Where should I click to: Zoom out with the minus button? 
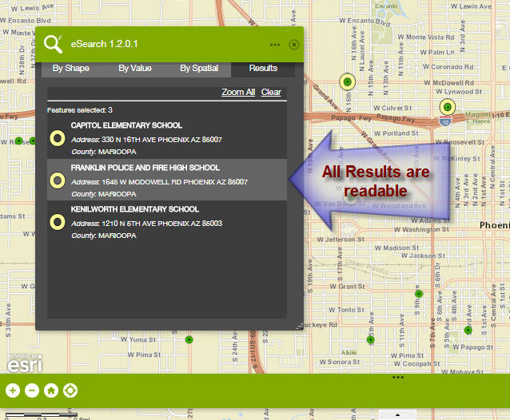coord(32,390)
